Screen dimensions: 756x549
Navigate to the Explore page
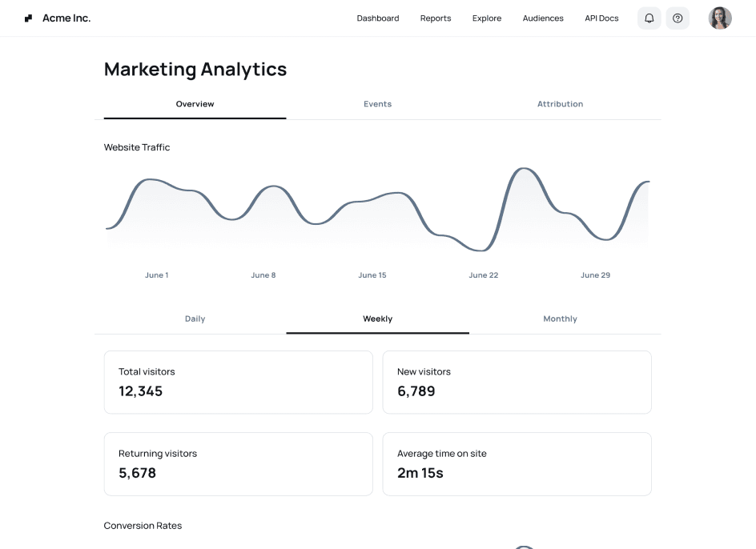tap(486, 18)
